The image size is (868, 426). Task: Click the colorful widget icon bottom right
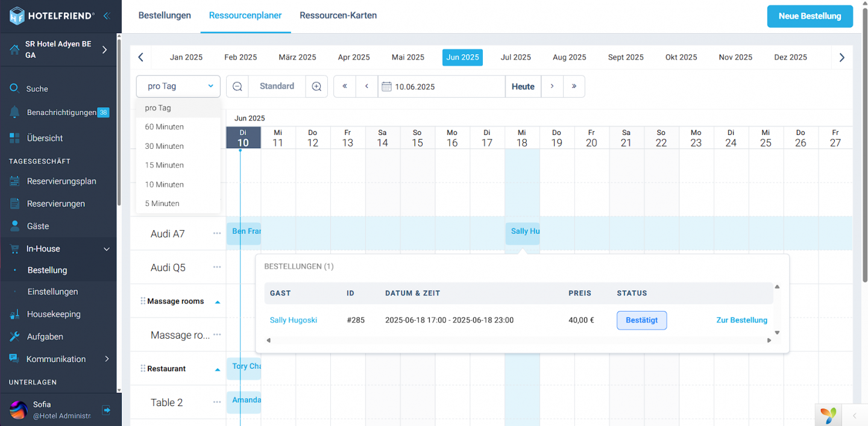(828, 415)
